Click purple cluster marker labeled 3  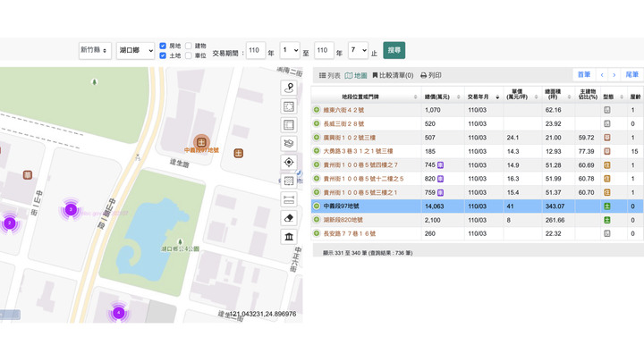coord(71,209)
